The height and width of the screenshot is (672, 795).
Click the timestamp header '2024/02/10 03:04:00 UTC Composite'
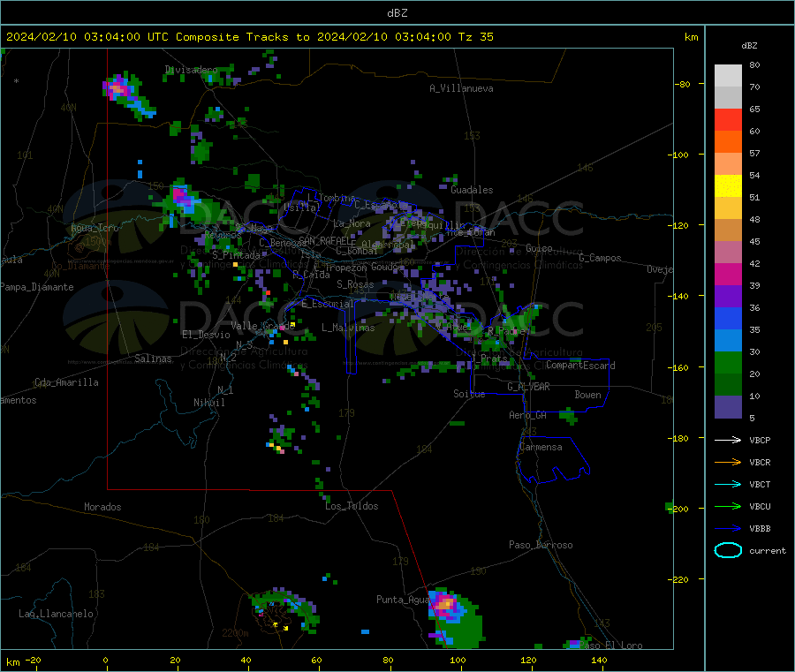pyautogui.click(x=122, y=37)
